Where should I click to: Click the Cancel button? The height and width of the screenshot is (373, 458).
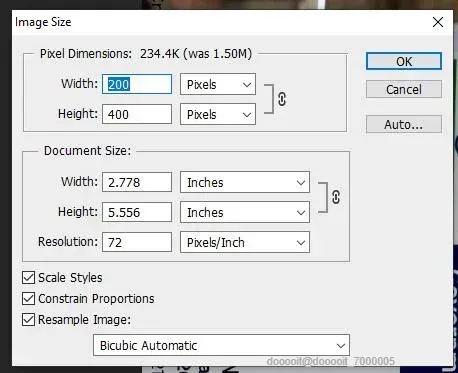pos(404,89)
